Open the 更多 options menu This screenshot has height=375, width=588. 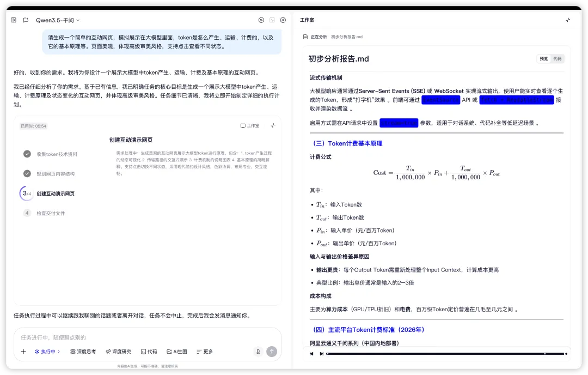205,352
